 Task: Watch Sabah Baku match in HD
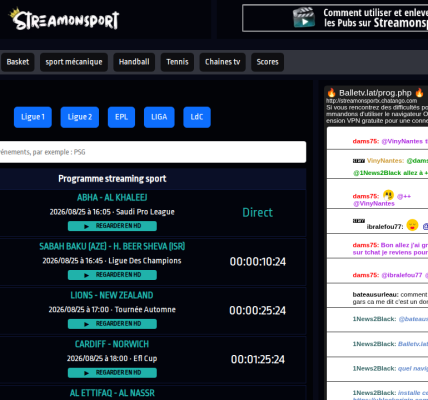[112, 275]
